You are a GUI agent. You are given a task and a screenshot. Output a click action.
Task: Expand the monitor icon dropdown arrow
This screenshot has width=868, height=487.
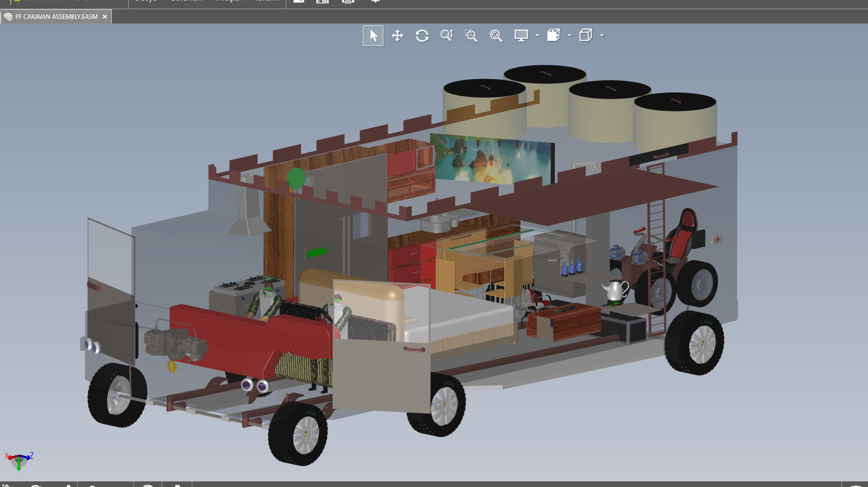pos(537,35)
